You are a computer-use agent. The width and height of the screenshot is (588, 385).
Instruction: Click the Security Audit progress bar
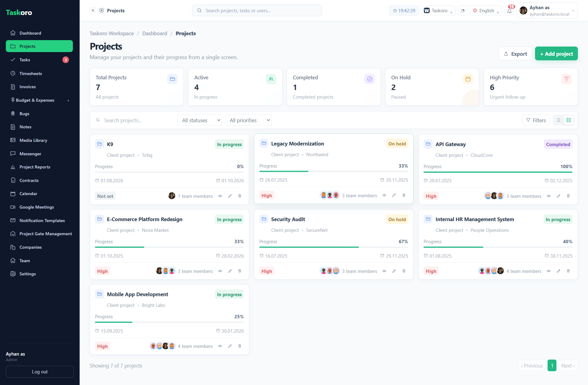pos(334,247)
